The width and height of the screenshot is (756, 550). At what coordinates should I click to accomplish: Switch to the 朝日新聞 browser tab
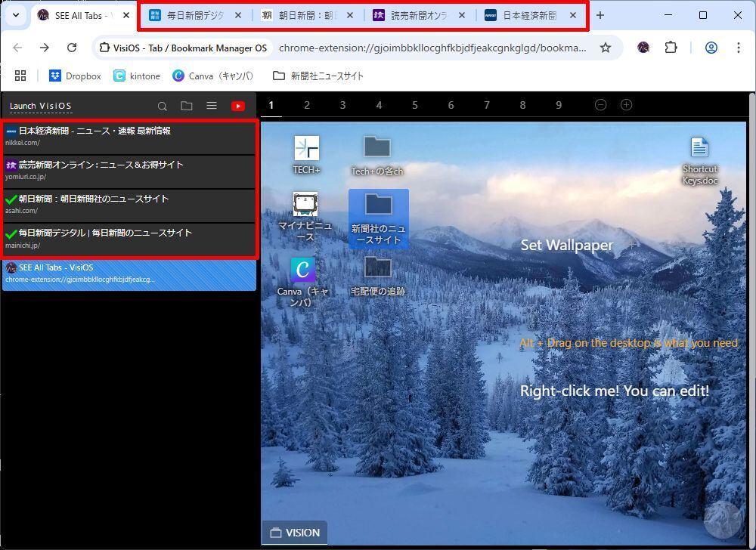[x=306, y=15]
